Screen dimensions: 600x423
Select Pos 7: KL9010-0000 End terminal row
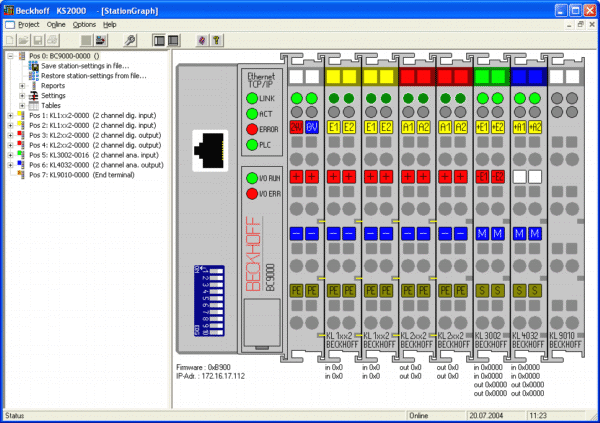[x=82, y=175]
